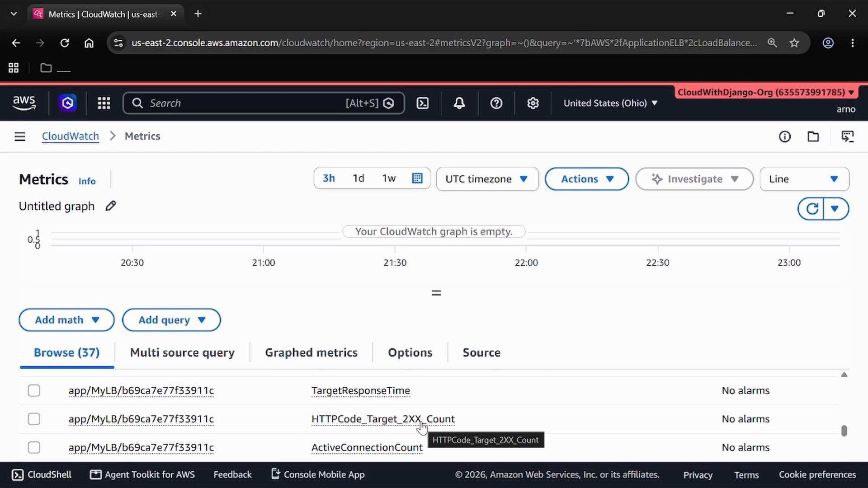Open the refresh interval dropdown arrow

(x=835, y=209)
